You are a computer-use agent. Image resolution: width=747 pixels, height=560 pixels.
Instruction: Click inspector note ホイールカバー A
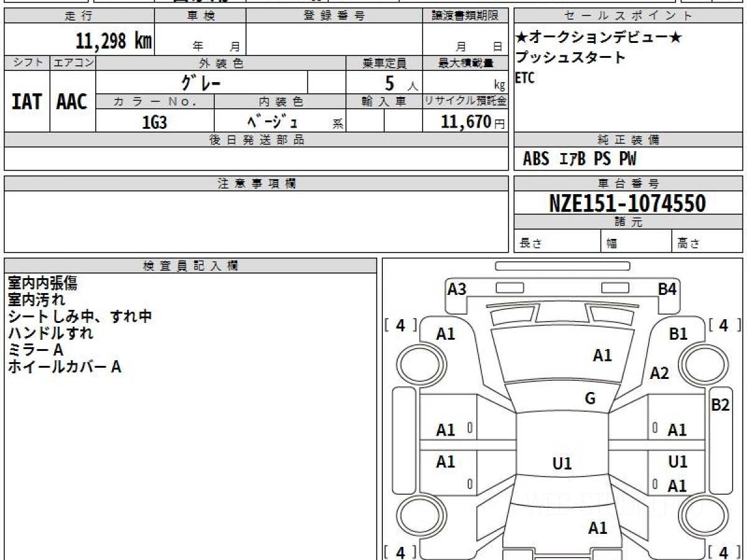click(x=64, y=367)
